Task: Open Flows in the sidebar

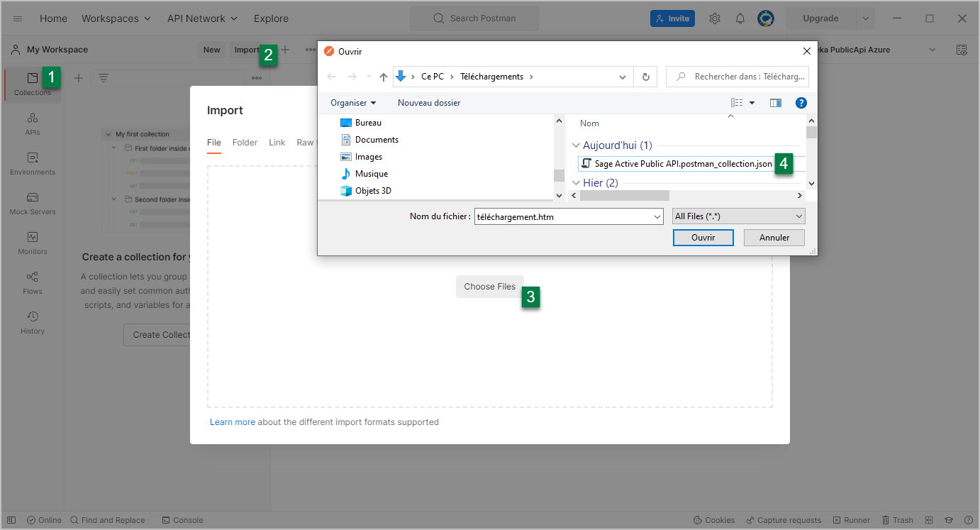Action: tap(33, 283)
